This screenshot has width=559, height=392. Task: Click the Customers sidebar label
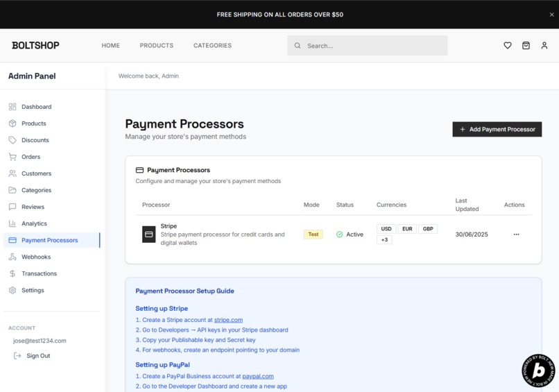pyautogui.click(x=36, y=173)
